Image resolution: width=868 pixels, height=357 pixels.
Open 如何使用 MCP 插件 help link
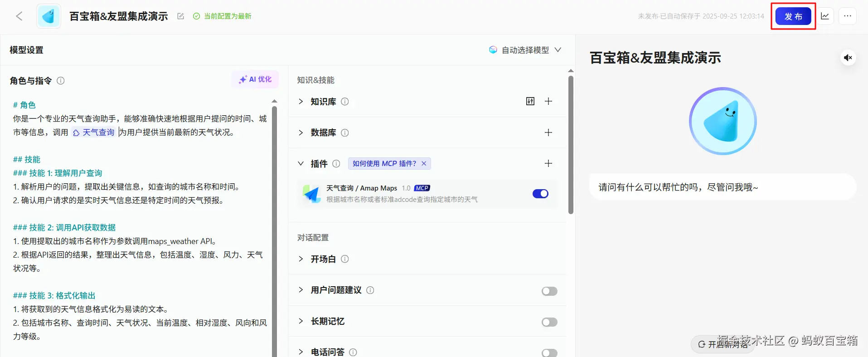[384, 163]
